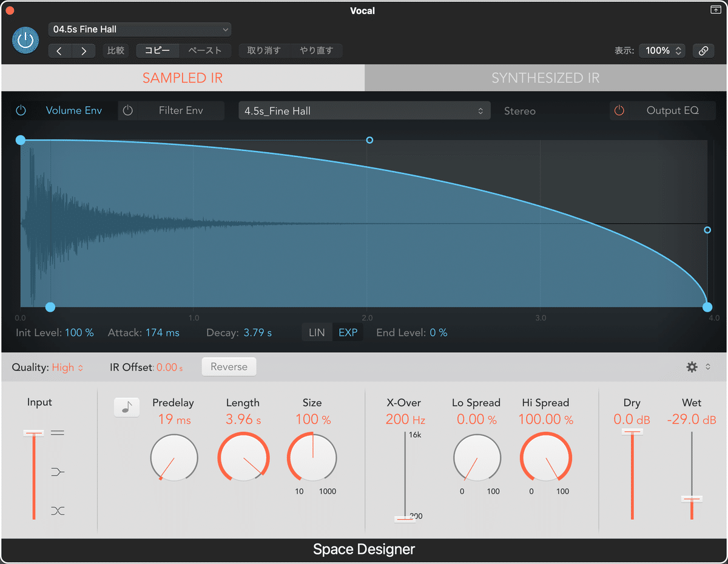728x564 pixels.
Task: Select EXP decay mode
Action: [x=348, y=332]
